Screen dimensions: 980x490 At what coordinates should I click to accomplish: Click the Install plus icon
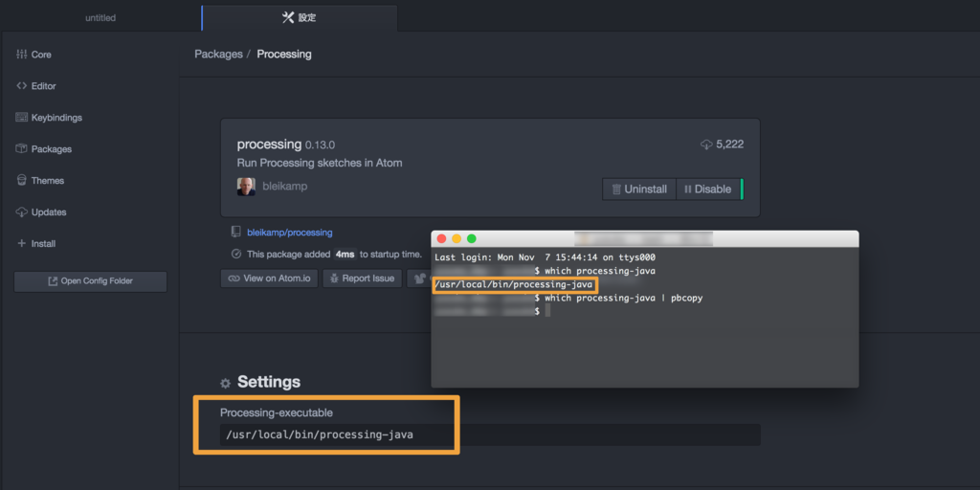[21, 243]
